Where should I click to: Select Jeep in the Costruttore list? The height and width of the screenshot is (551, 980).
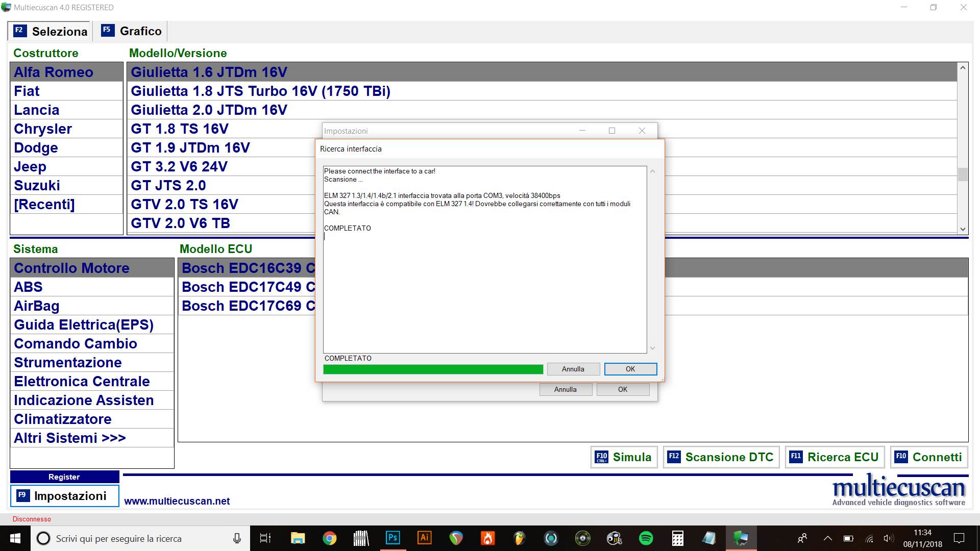pos(66,166)
